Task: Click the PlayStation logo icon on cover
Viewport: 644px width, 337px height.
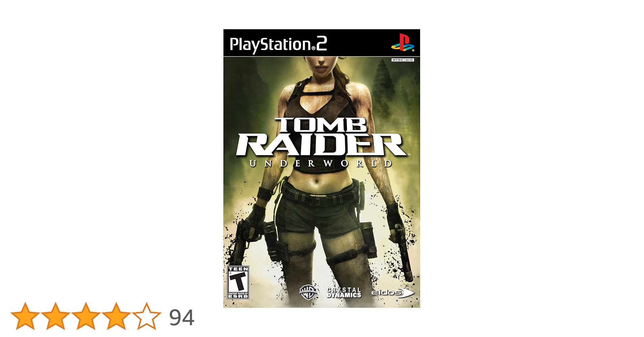Action: 403,42
